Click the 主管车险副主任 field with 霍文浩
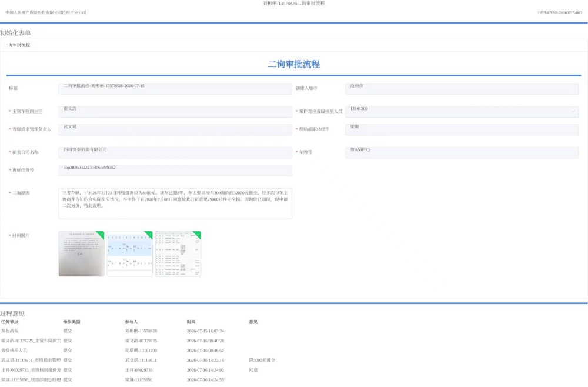The image size is (588, 387). click(x=175, y=111)
